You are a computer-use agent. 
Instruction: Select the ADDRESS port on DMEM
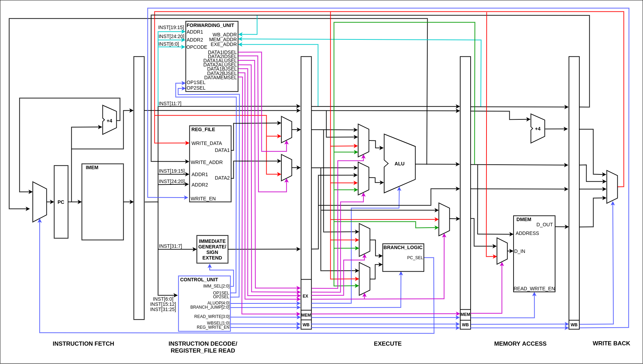[x=527, y=233]
